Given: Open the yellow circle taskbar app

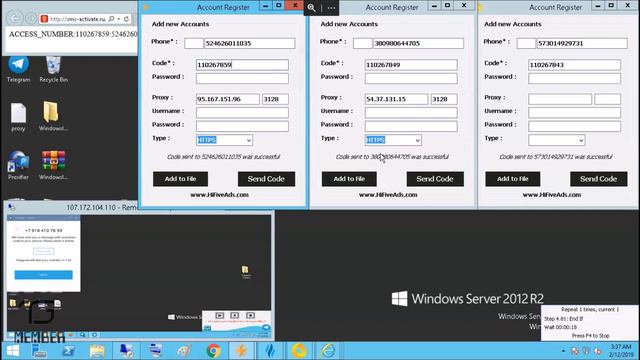Looking at the screenshot, I should (x=299, y=351).
